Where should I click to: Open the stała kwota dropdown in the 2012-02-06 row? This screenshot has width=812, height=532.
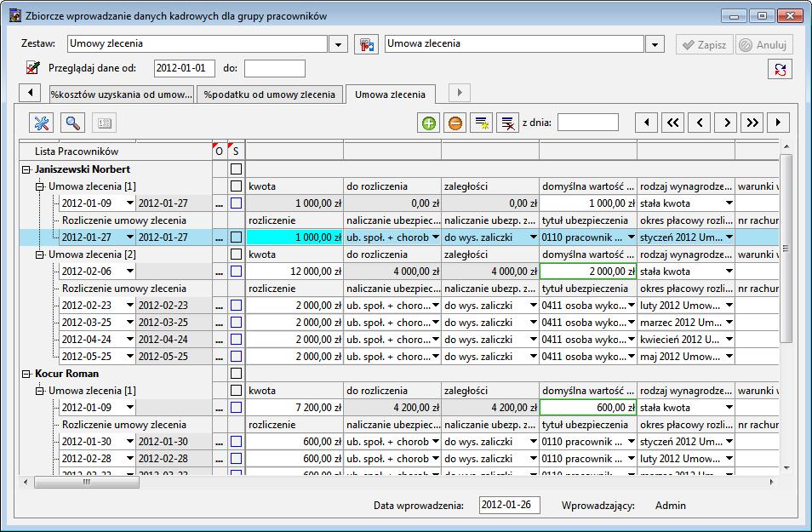click(729, 272)
